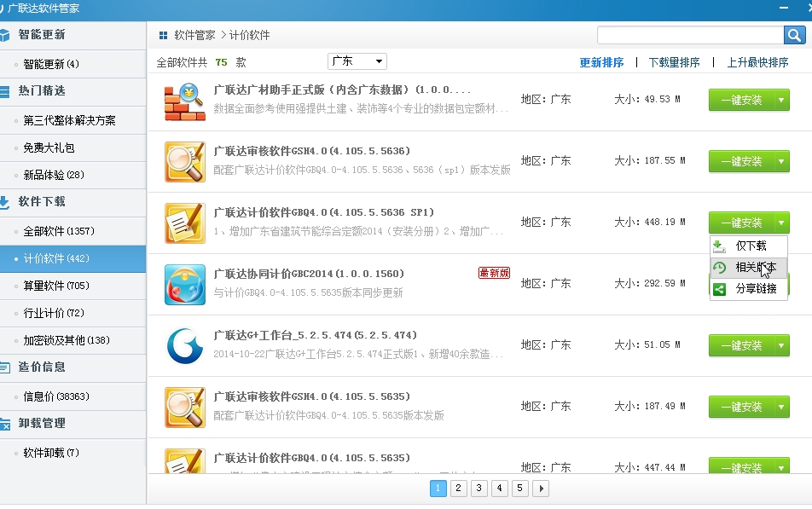Expand install options for 广材助手正式版

click(x=781, y=100)
